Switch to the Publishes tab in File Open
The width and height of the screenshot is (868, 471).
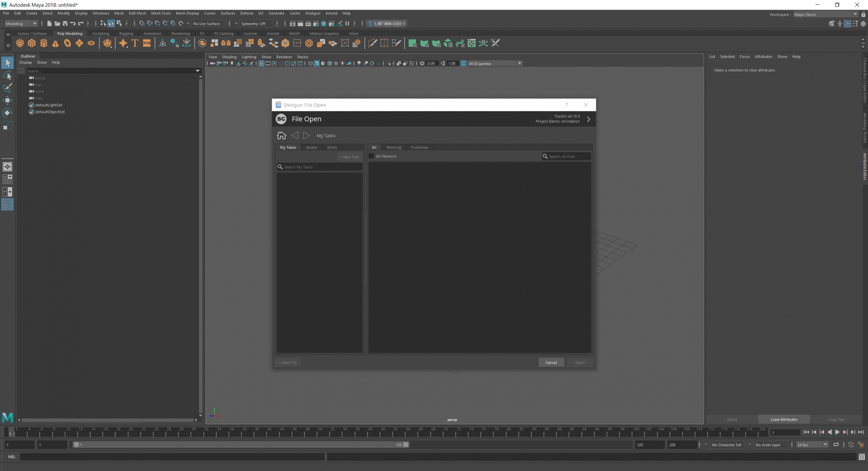tap(420, 147)
